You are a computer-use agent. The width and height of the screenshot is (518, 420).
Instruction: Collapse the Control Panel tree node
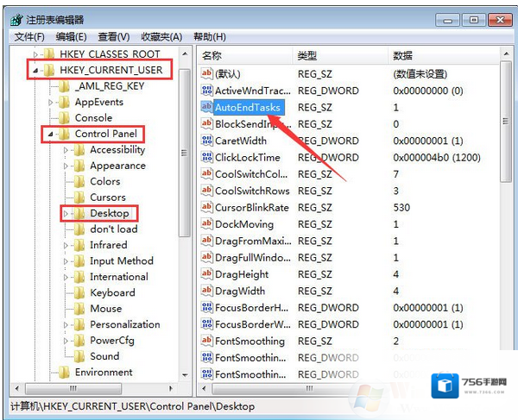(x=51, y=135)
